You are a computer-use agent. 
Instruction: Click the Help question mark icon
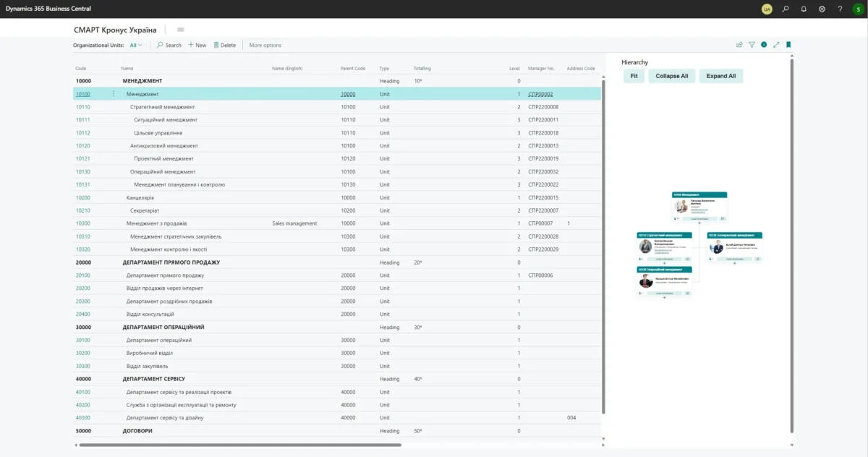(x=840, y=9)
